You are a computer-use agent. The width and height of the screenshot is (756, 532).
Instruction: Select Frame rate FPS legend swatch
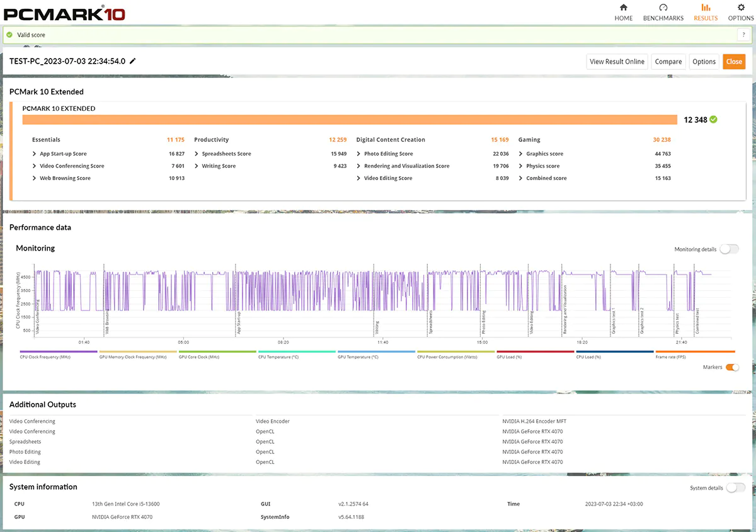pos(695,352)
